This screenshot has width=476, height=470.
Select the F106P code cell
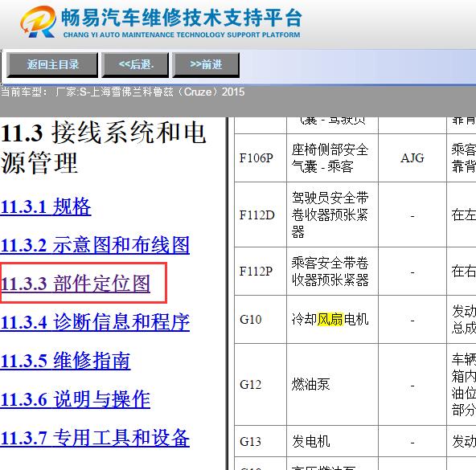[x=261, y=157]
